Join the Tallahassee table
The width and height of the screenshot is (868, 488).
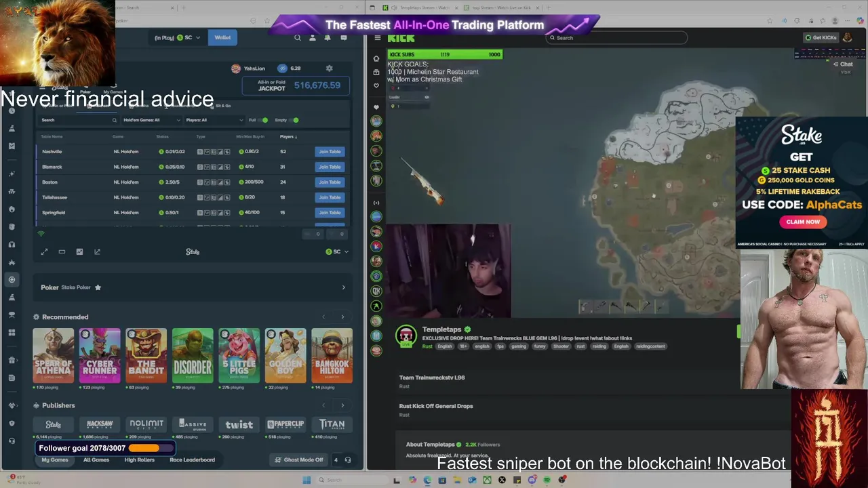coord(330,197)
